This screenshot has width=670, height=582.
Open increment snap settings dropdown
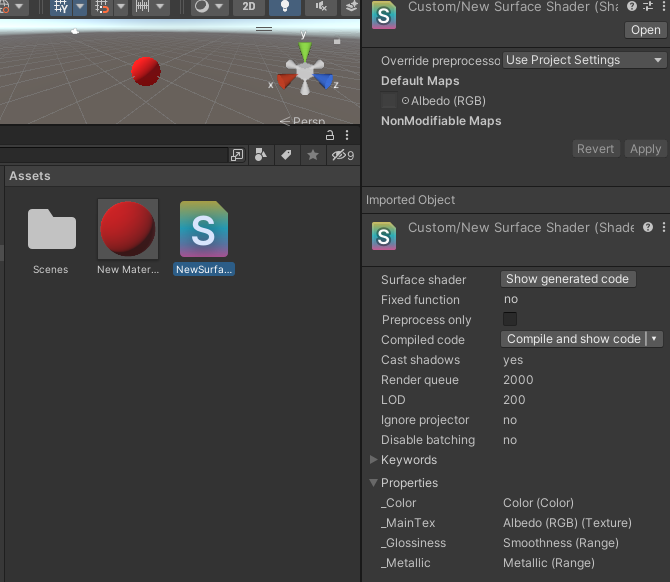click(x=160, y=7)
